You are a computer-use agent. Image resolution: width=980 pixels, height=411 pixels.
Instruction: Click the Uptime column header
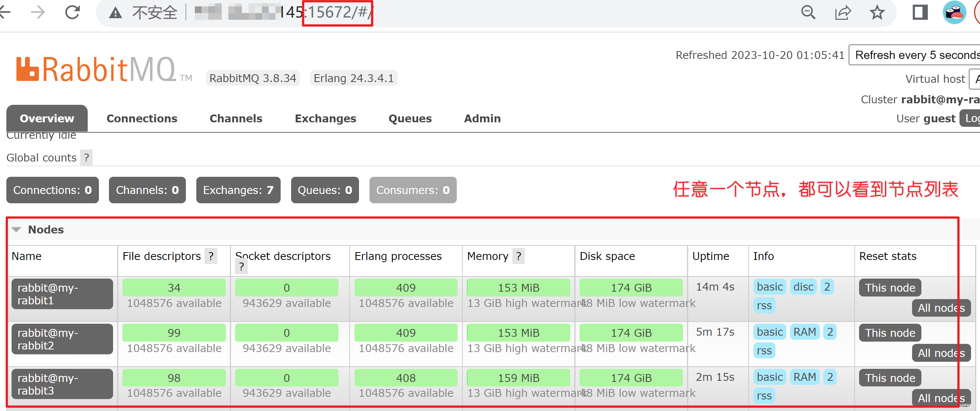click(x=710, y=256)
